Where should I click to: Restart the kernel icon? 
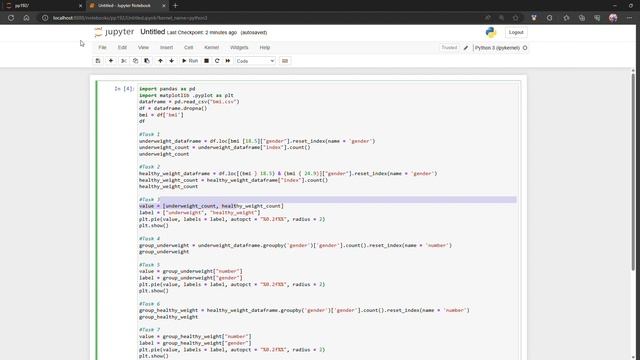tap(217, 61)
